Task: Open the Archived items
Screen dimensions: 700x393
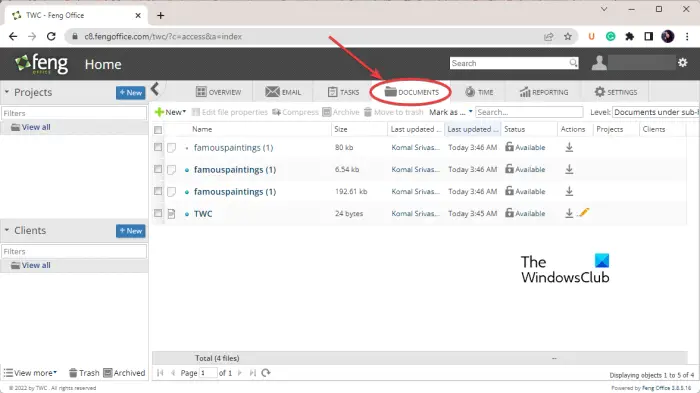Action: click(124, 372)
